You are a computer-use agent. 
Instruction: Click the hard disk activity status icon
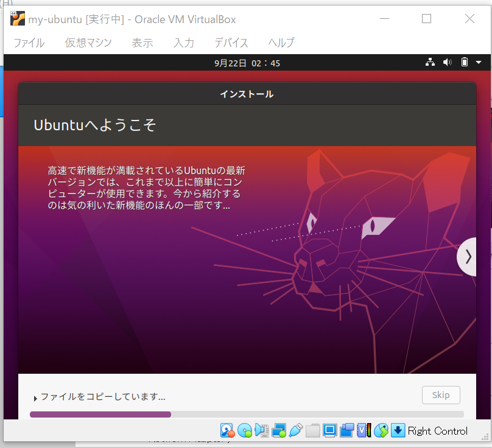pos(228,430)
